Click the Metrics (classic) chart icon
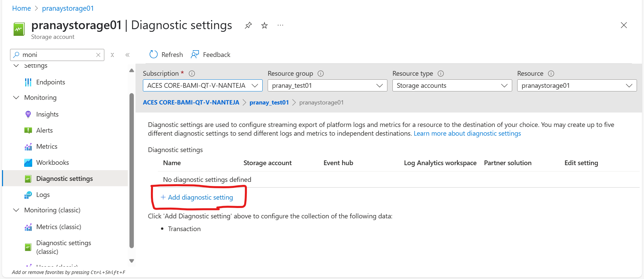The image size is (644, 279). pos(28,227)
